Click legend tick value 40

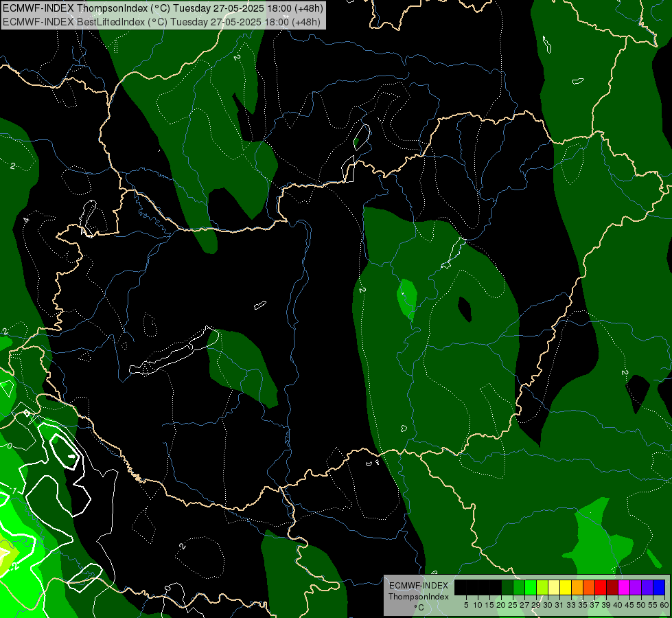tap(618, 605)
